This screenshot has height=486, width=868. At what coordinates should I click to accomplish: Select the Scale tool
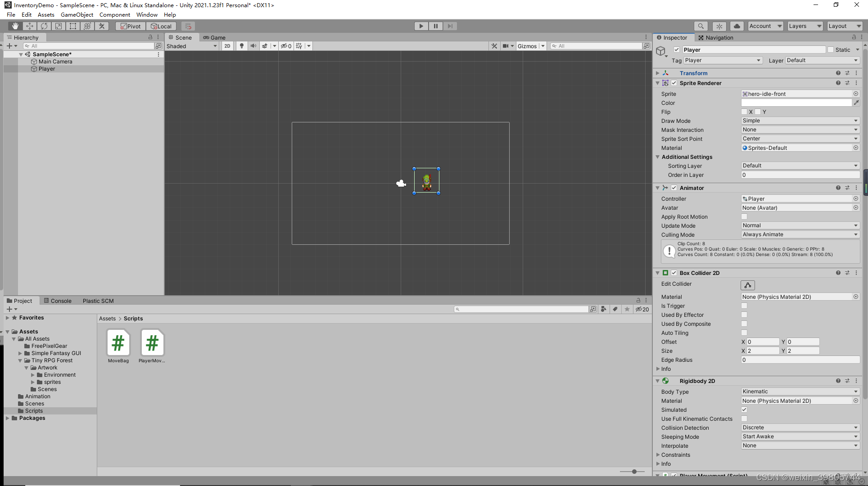point(59,26)
